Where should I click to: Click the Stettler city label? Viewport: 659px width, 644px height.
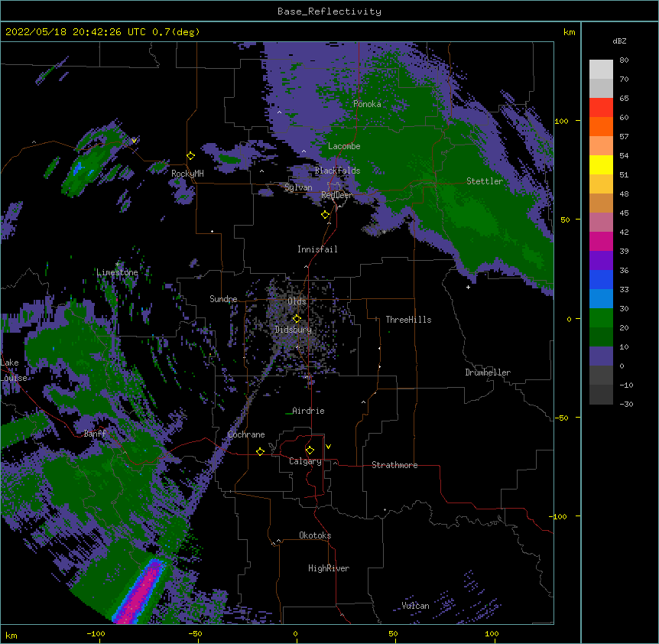click(485, 181)
